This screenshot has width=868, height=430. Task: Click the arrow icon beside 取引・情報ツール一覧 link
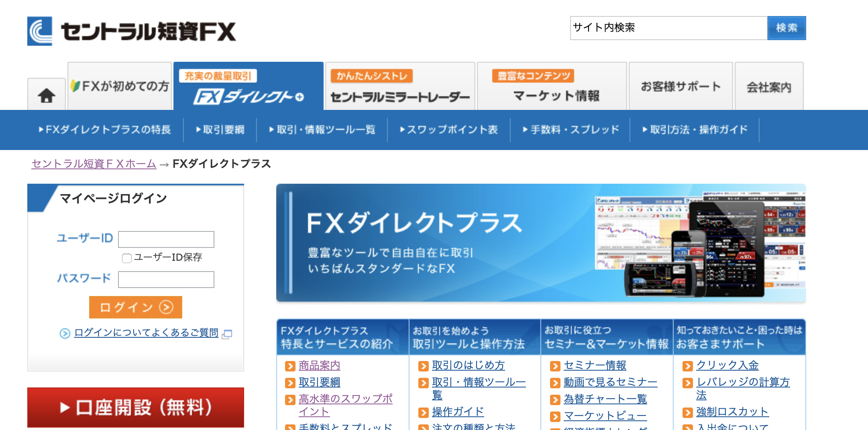click(x=423, y=383)
